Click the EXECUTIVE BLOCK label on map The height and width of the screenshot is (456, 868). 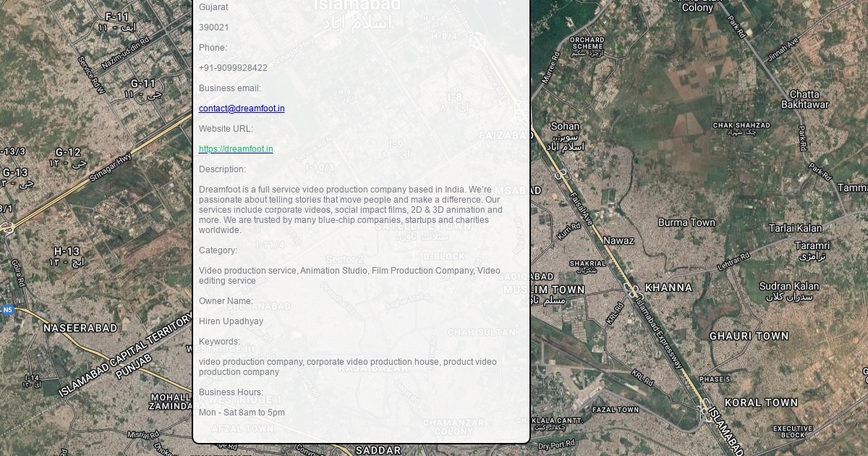[x=793, y=431]
